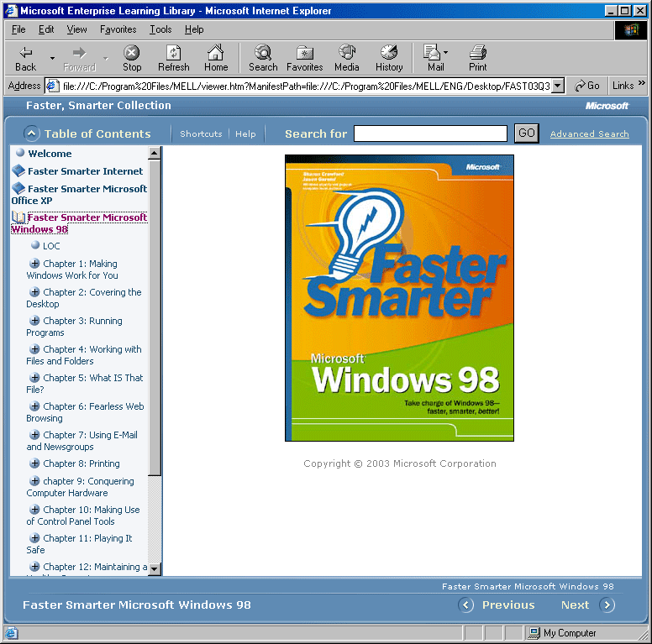Open the File menu
Viewport: 652px width, 644px height.
[x=18, y=29]
